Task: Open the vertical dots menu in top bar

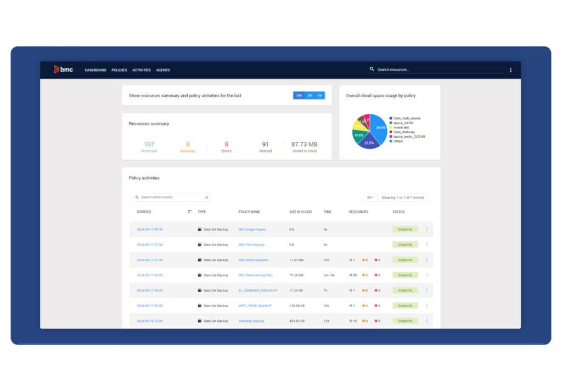Action: (x=510, y=70)
